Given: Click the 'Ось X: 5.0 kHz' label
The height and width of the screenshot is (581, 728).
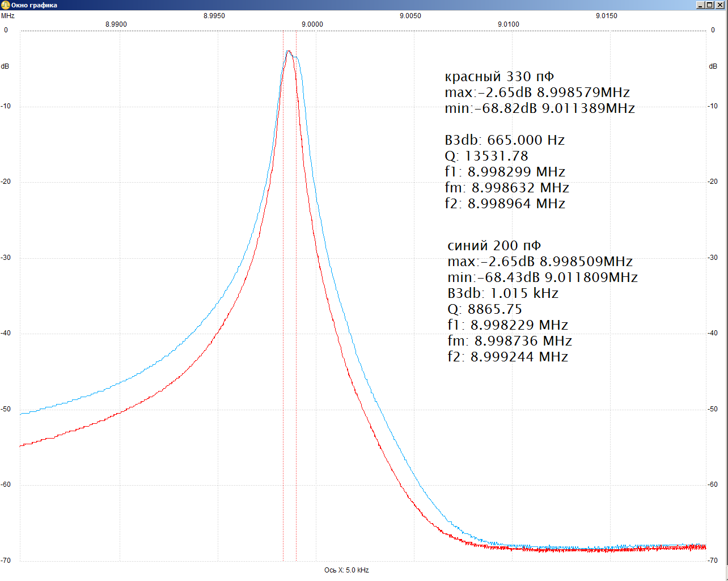Looking at the screenshot, I should [x=346, y=570].
